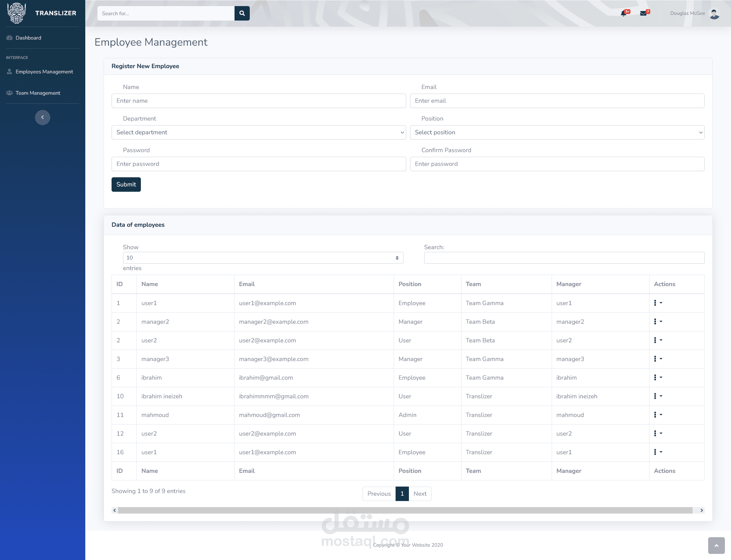Open the notifications bell icon
This screenshot has width=731, height=560.
coord(623,13)
